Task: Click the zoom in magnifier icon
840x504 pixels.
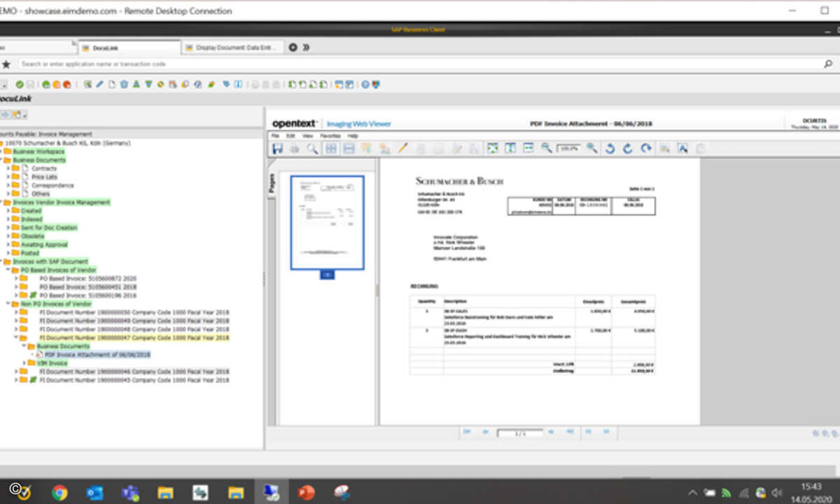Action: [x=592, y=148]
